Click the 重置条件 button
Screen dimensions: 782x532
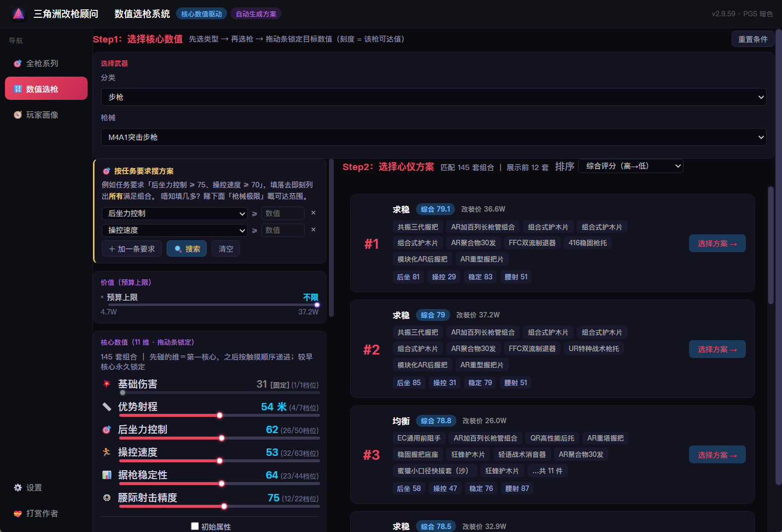point(753,39)
